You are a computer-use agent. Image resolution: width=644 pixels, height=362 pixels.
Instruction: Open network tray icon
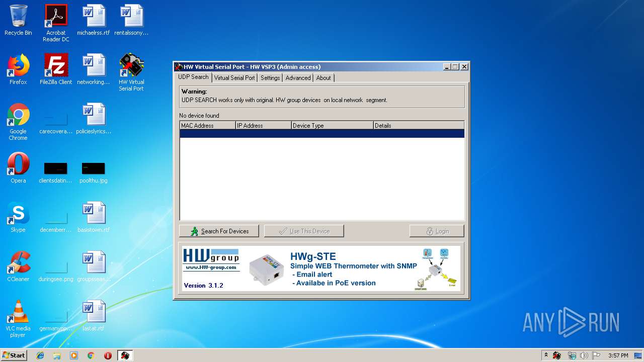pos(572,355)
